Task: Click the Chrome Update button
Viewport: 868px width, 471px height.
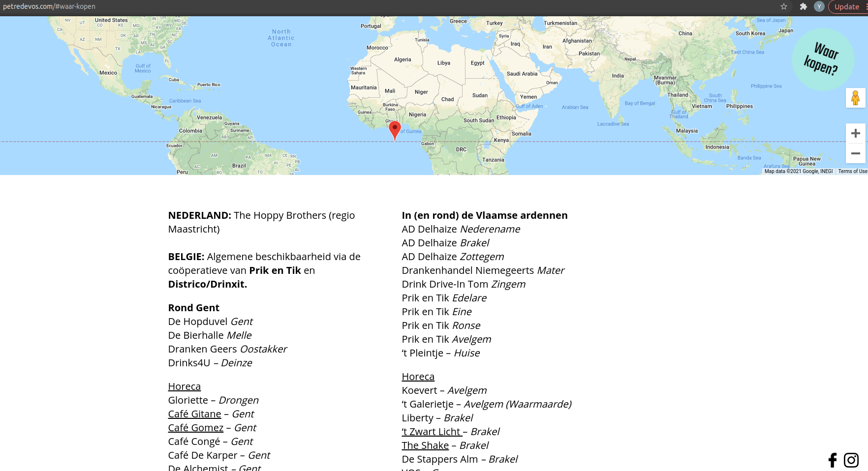Action: [847, 7]
